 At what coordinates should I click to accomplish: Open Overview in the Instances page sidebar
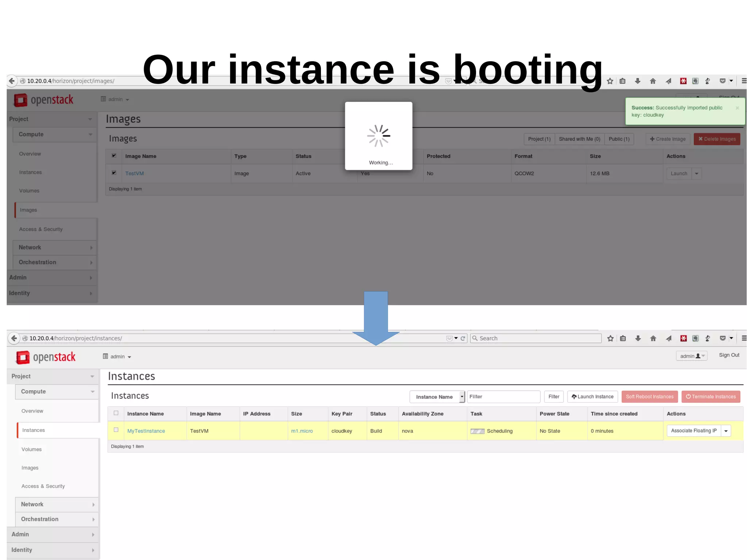32,411
